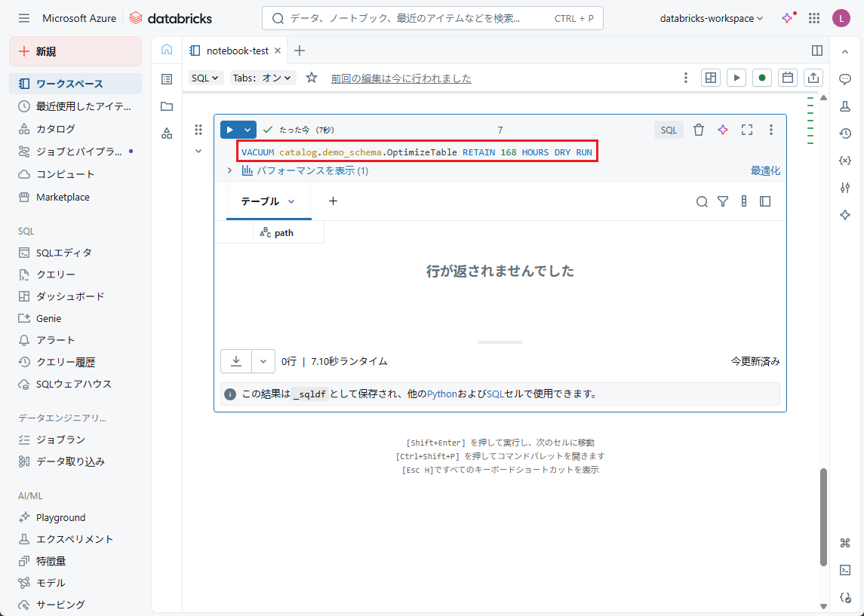Click the share notebook icon
Viewport: 864px width, 616px height.
[x=813, y=78]
